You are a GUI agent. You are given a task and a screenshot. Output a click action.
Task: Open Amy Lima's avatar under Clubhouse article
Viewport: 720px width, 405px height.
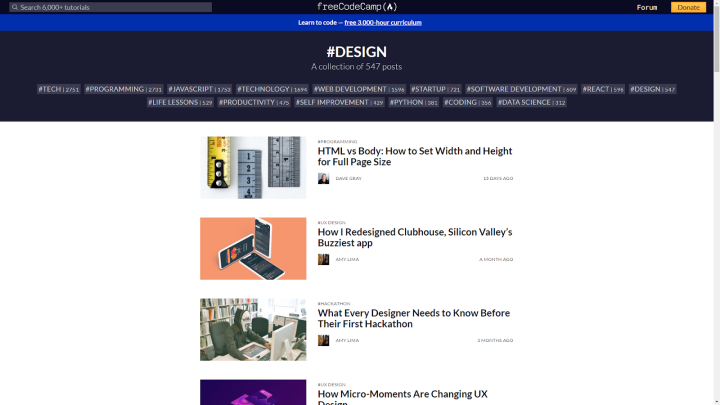pos(323,259)
